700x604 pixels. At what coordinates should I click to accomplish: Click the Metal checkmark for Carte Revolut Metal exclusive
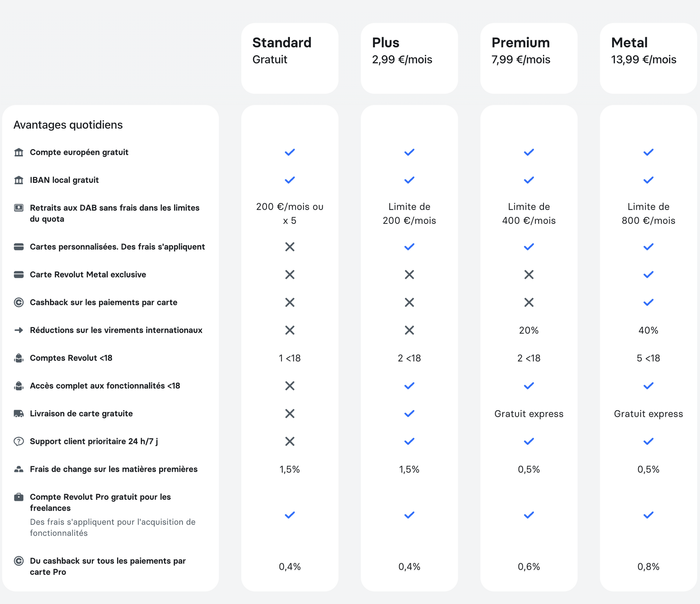pos(648,274)
